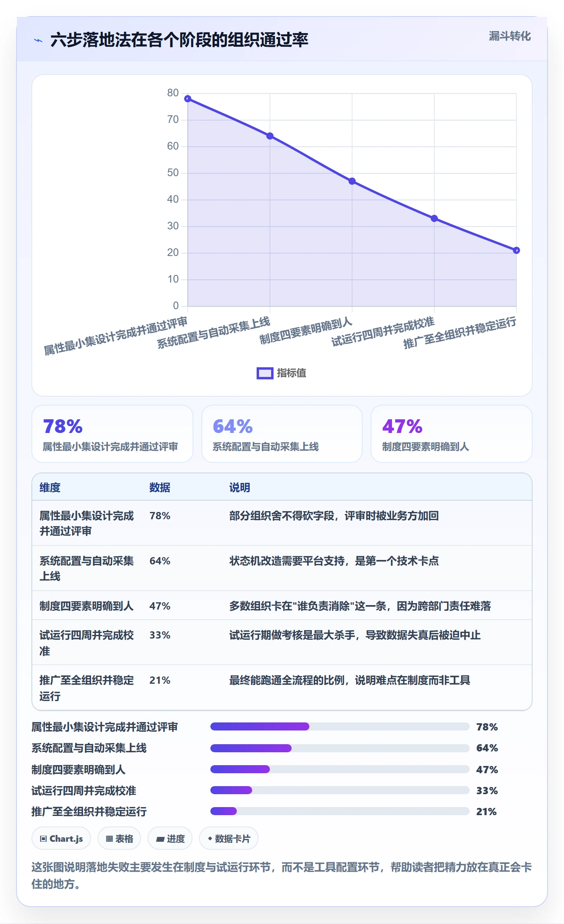
Task: Click the 维度 column header
Action: 50,487
